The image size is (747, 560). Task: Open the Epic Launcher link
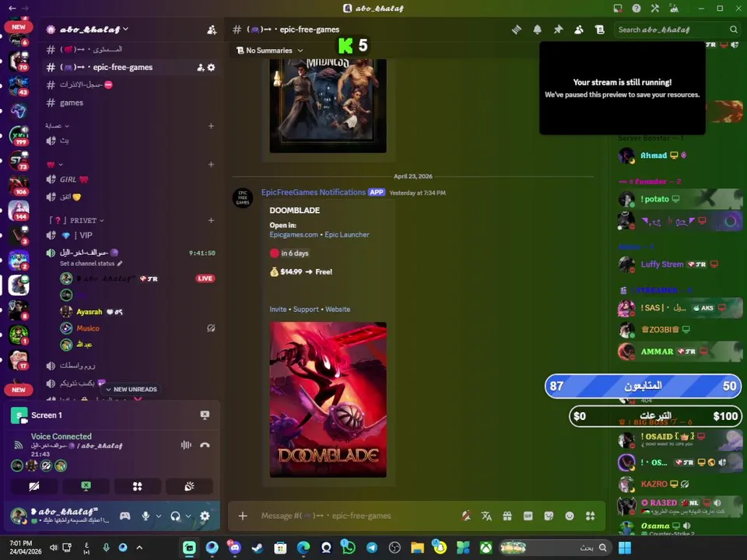[347, 235]
